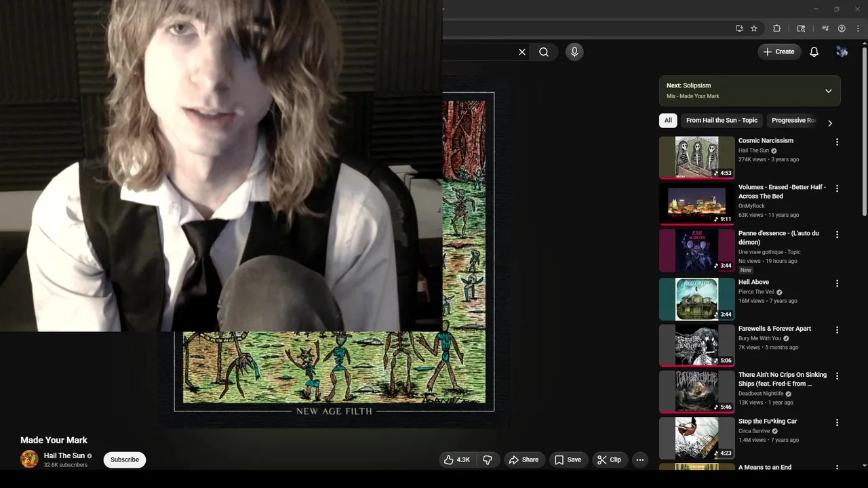Click the Made Your Mark video title
This screenshot has width=868, height=488.
[54, 440]
